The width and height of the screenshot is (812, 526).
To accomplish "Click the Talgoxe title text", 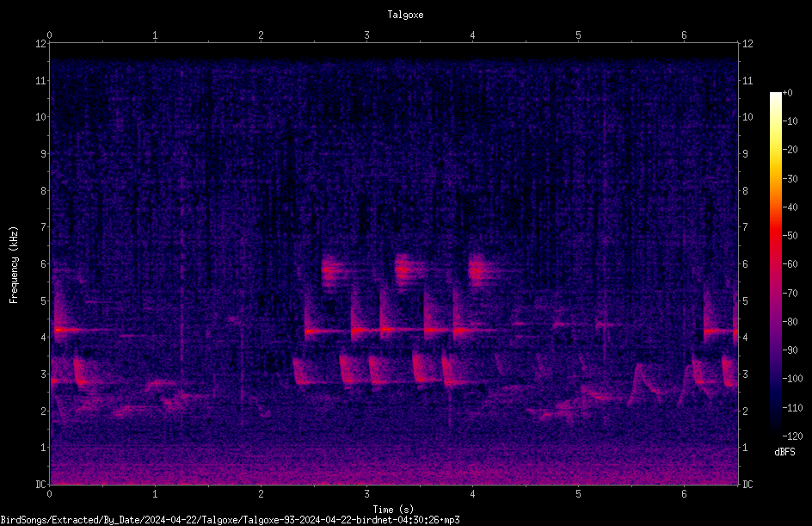I will (405, 15).
